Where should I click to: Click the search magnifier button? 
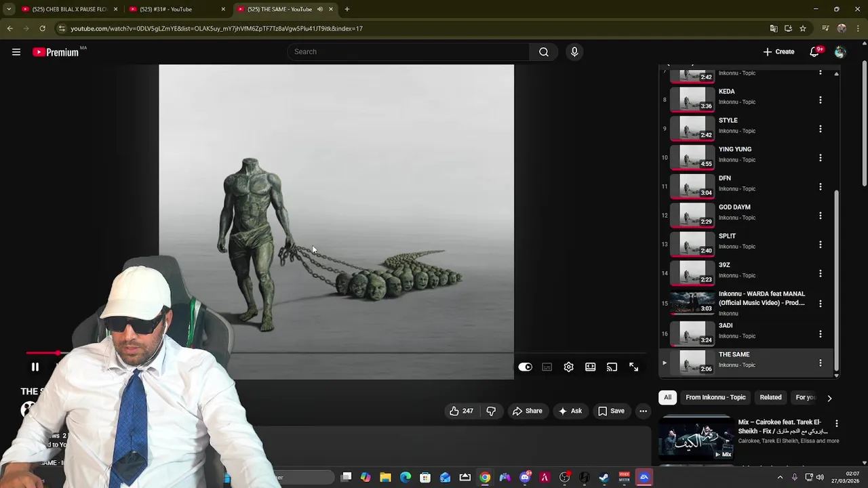click(544, 52)
